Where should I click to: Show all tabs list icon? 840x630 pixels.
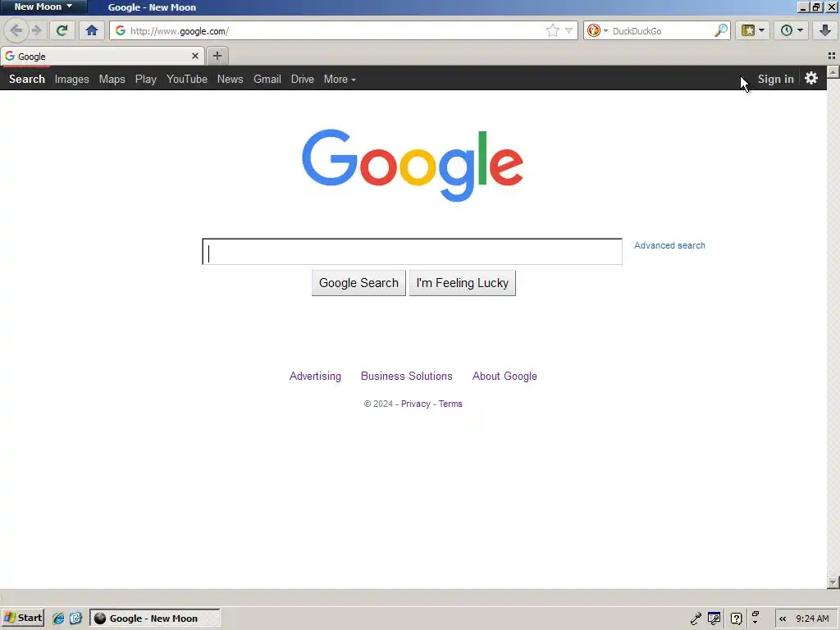832,56
